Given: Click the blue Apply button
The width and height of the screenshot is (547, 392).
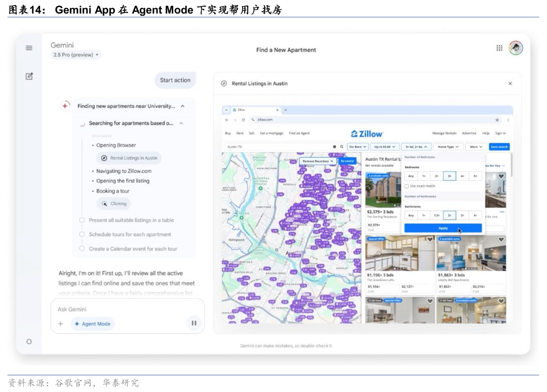Looking at the screenshot, I should [x=443, y=228].
